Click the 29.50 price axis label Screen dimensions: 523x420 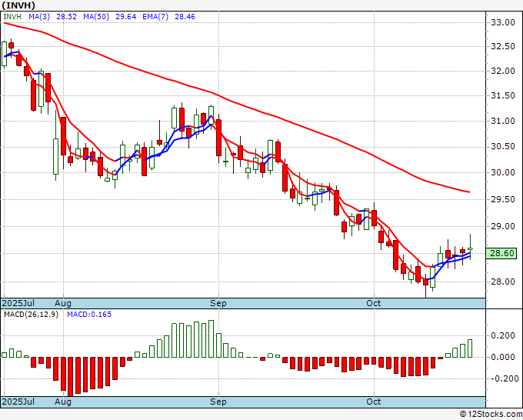tap(503, 199)
